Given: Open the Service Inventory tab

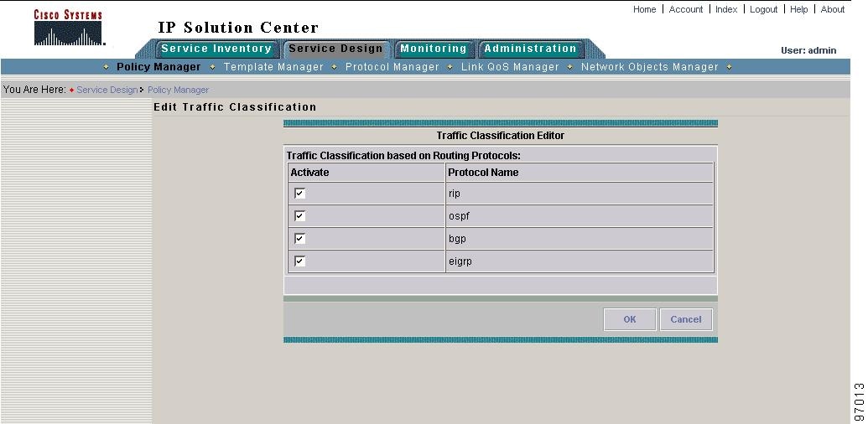Looking at the screenshot, I should [216, 49].
